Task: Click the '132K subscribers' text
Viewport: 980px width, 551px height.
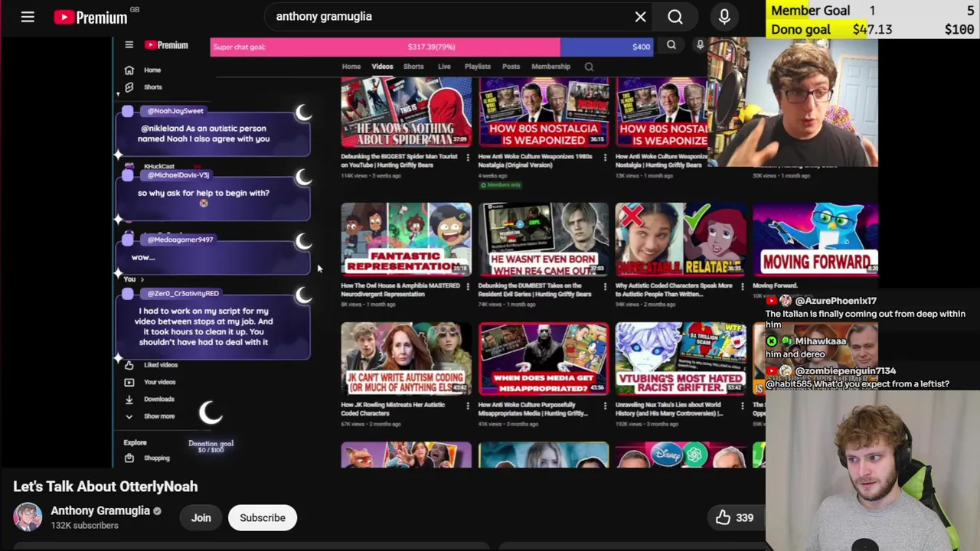Action: pos(84,526)
